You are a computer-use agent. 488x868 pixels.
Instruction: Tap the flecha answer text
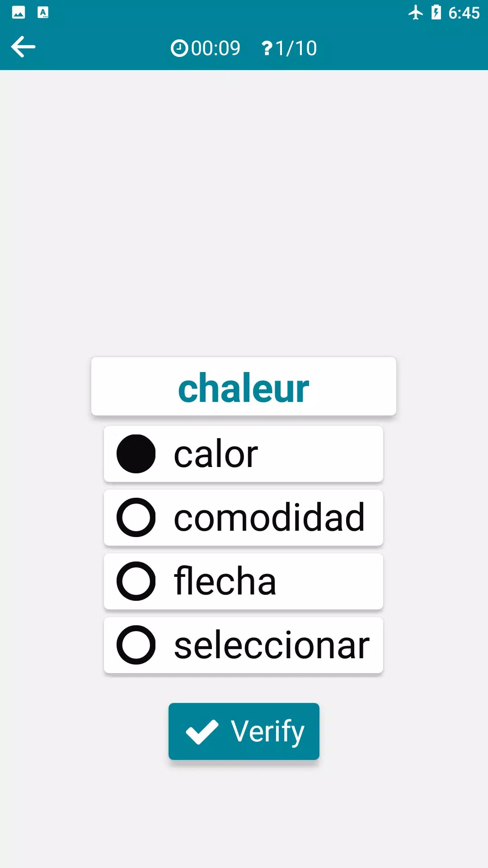tap(225, 581)
